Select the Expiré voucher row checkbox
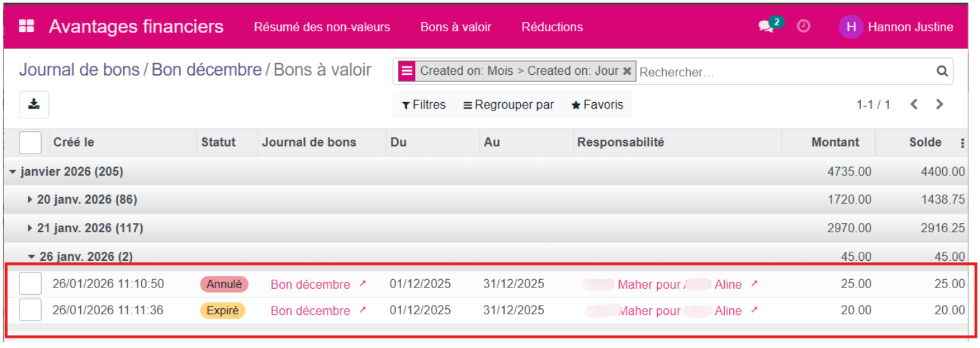 tap(30, 310)
